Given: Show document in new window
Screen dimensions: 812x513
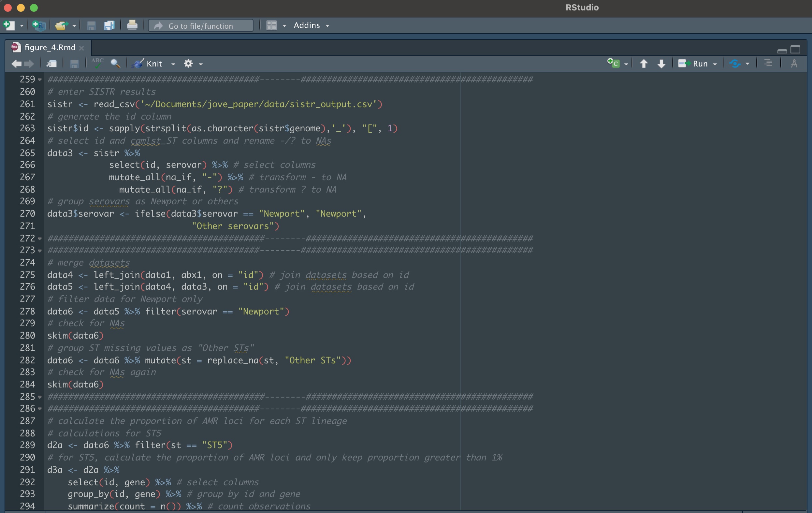Looking at the screenshot, I should click(51, 64).
